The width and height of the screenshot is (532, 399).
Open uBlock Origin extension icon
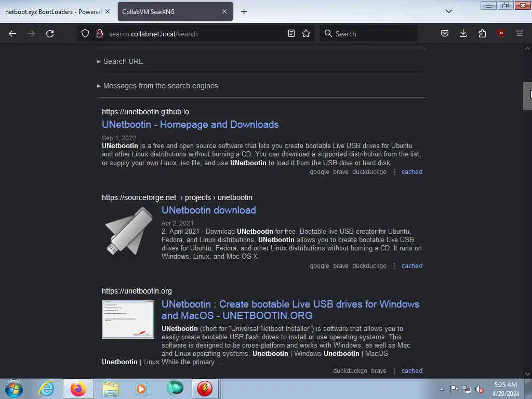[x=500, y=33]
